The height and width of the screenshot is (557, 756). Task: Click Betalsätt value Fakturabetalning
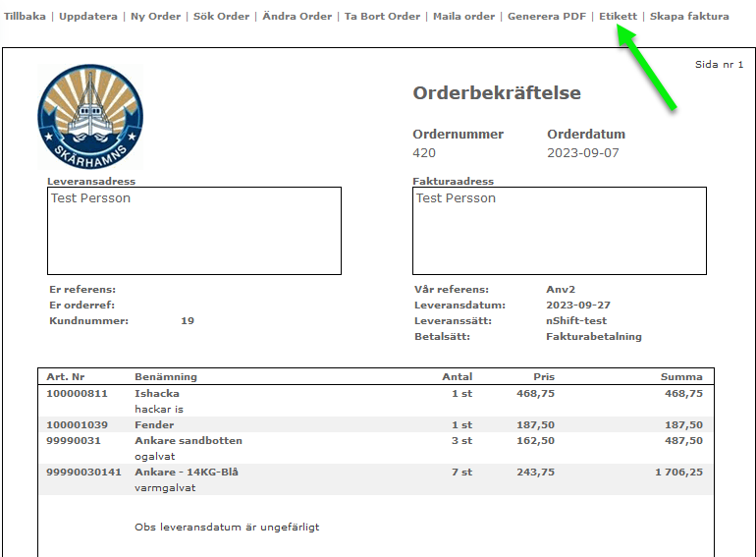(594, 337)
